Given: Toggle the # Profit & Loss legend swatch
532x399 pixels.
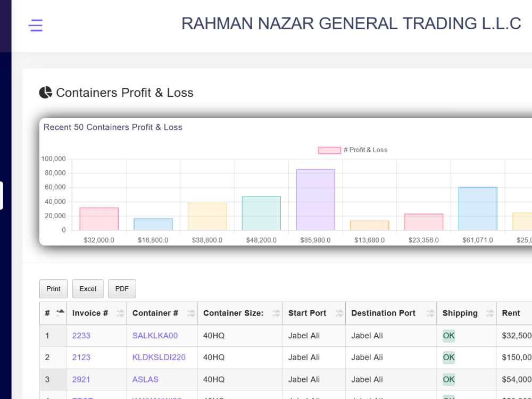Looking at the screenshot, I should (329, 150).
